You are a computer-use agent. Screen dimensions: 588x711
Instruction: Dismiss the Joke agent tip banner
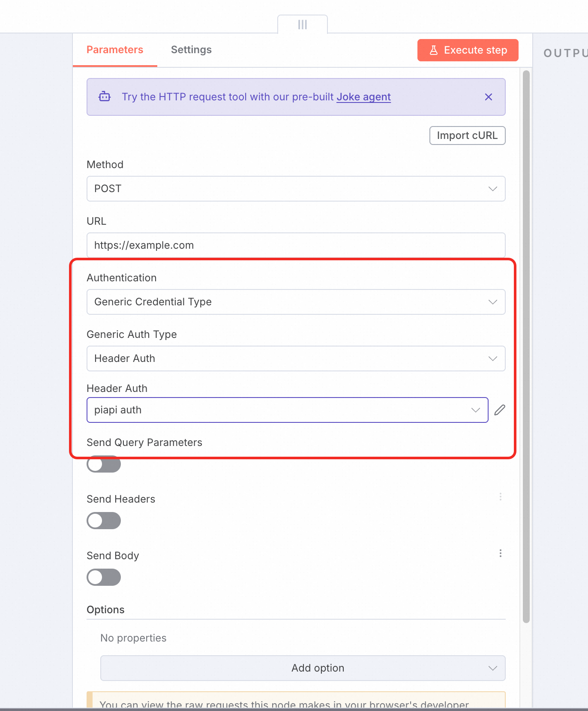[489, 97]
